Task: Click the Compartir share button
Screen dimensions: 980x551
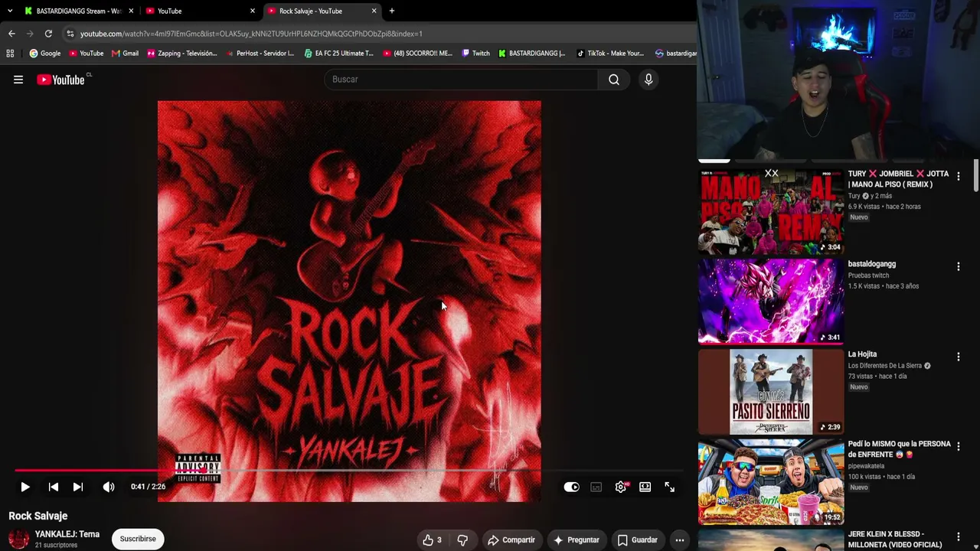Action: 511,540
